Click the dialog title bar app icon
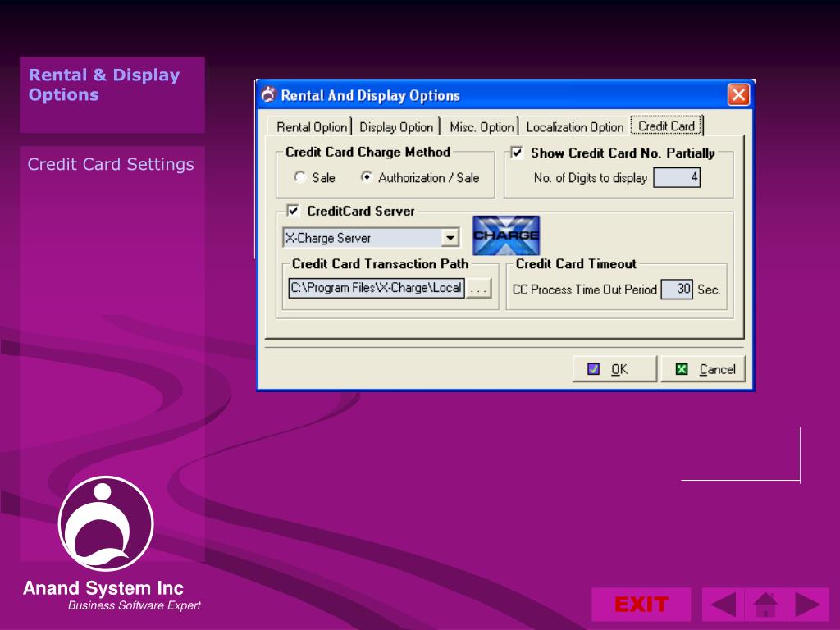 coord(268,94)
